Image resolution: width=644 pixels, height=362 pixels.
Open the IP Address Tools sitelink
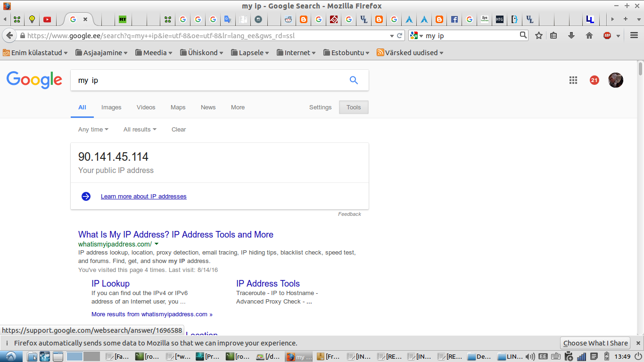[x=268, y=283]
